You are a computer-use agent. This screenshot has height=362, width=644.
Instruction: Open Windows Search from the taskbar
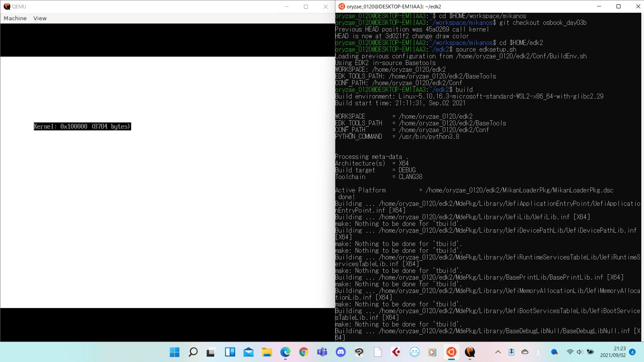click(x=193, y=352)
